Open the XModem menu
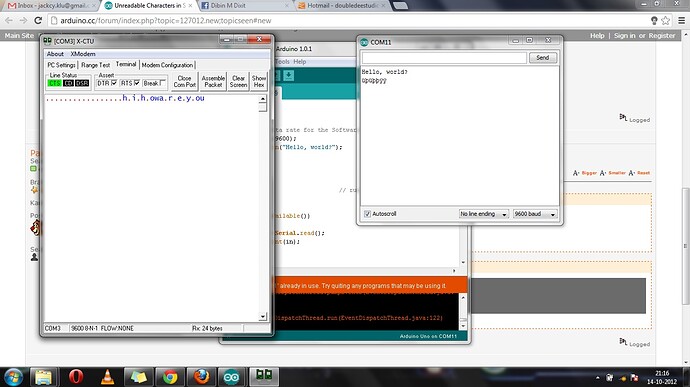Viewport: 690px width, 387px height. pos(83,54)
